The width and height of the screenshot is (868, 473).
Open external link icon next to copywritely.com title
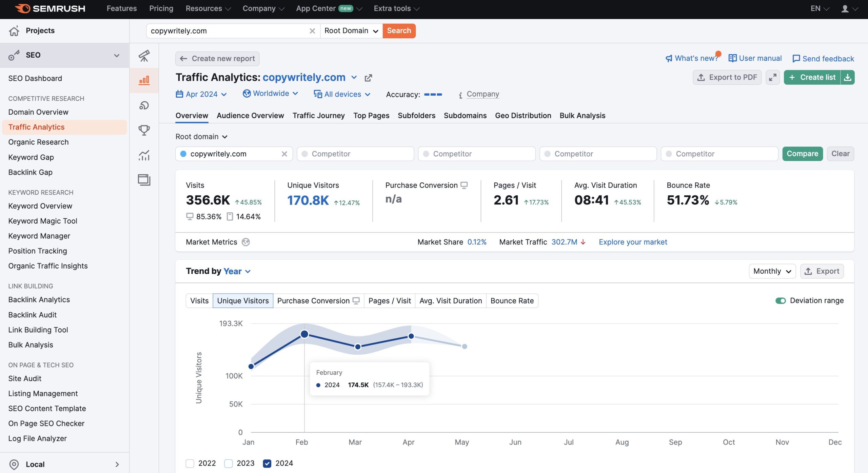pyautogui.click(x=368, y=78)
